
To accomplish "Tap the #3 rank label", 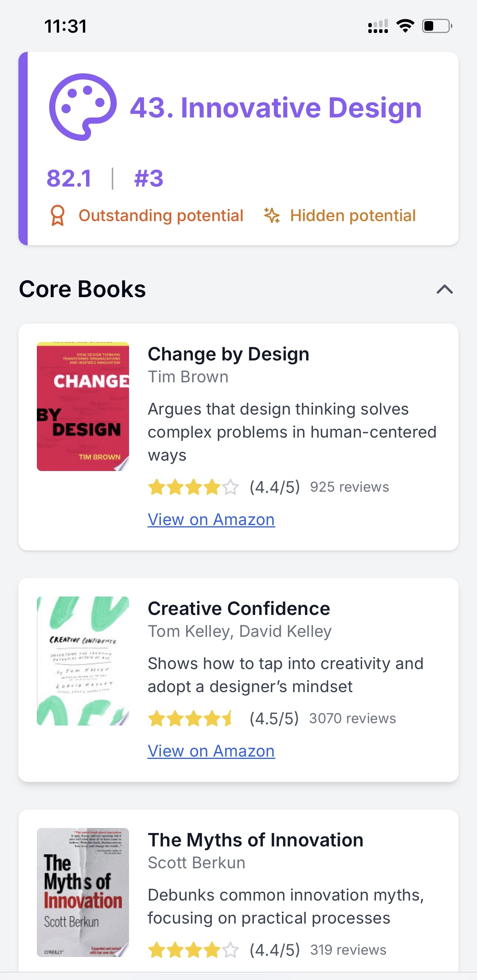I will (x=149, y=178).
